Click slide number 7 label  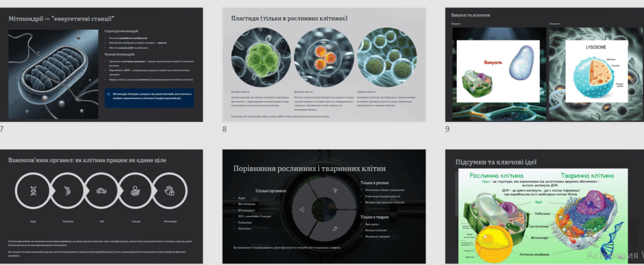[x=1, y=129]
